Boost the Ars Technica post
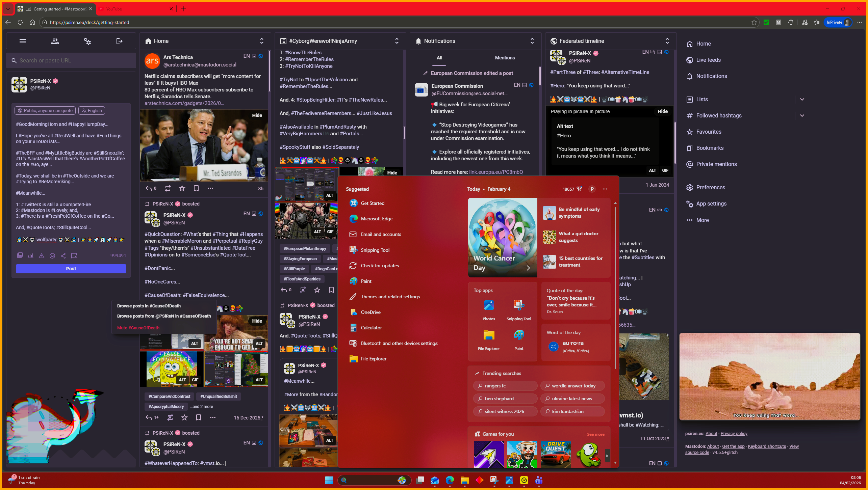868x490 pixels. [168, 188]
